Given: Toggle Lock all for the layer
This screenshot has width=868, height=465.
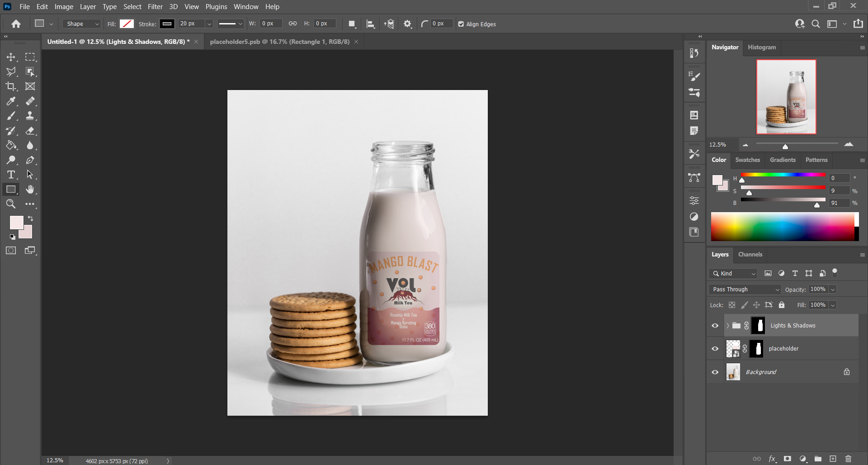Looking at the screenshot, I should click(x=782, y=305).
